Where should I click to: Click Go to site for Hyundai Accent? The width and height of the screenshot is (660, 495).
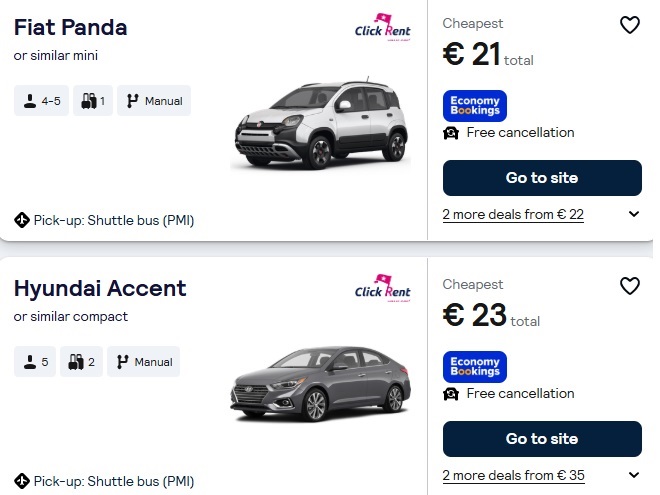pos(541,439)
